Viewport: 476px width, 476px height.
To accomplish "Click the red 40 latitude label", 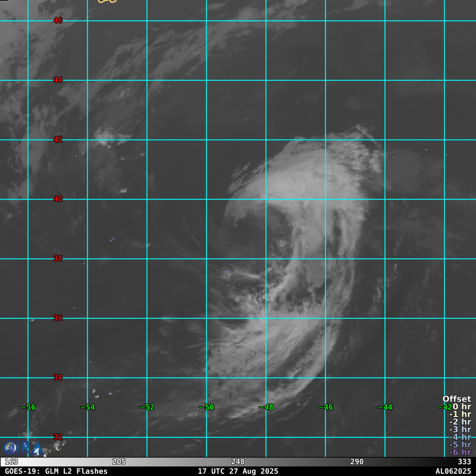I will click(x=58, y=199).
